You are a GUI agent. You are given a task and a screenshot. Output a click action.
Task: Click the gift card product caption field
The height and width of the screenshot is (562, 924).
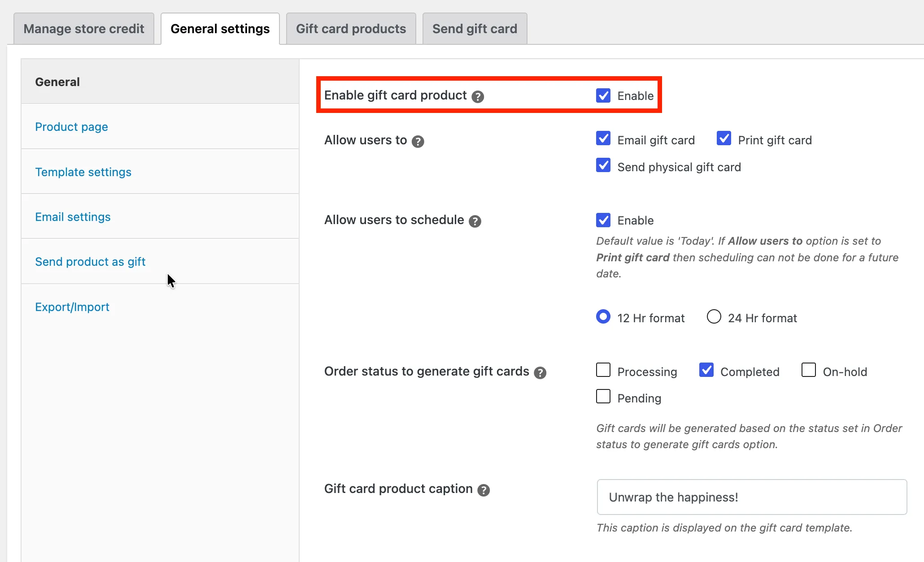click(752, 497)
